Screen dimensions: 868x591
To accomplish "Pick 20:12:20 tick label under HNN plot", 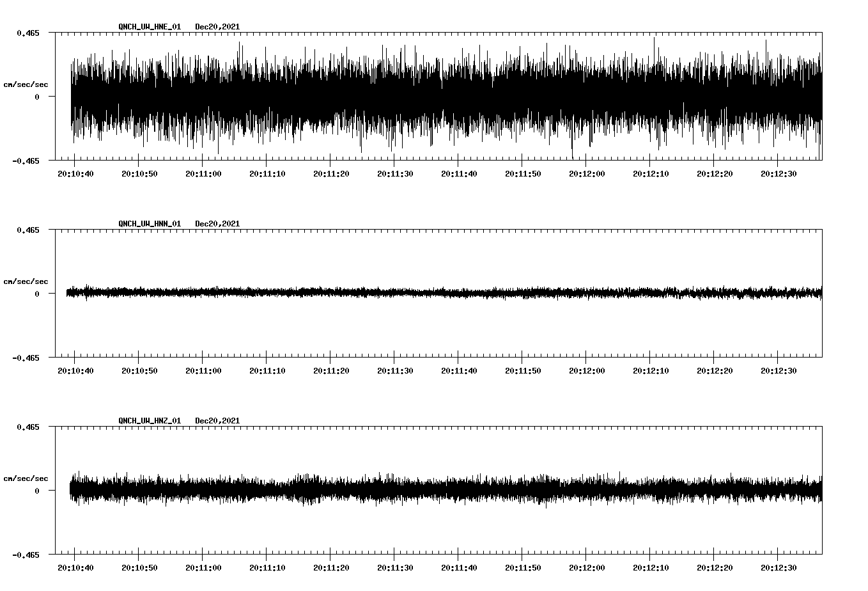I will 715,371.
